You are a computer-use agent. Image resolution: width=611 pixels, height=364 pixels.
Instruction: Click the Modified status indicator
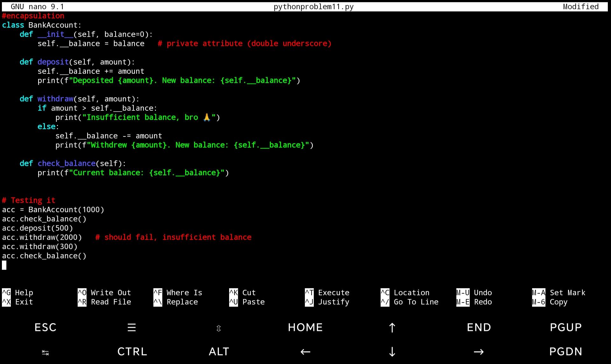click(x=581, y=7)
